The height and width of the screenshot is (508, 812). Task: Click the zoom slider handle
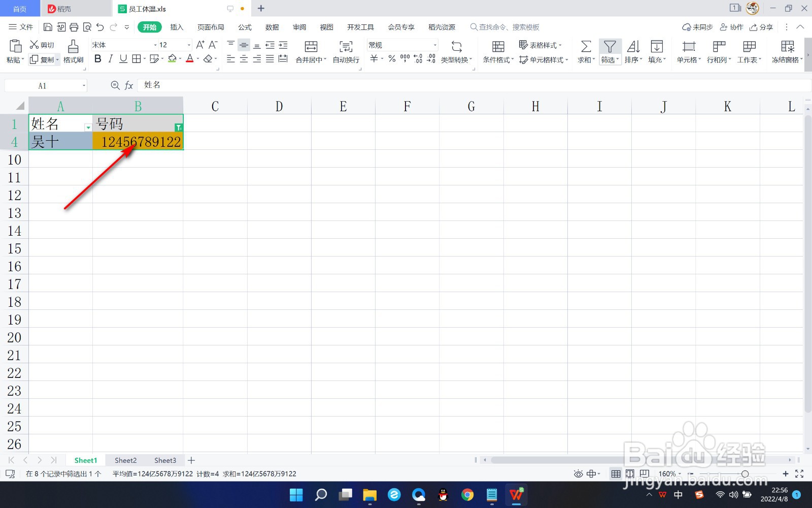point(745,473)
